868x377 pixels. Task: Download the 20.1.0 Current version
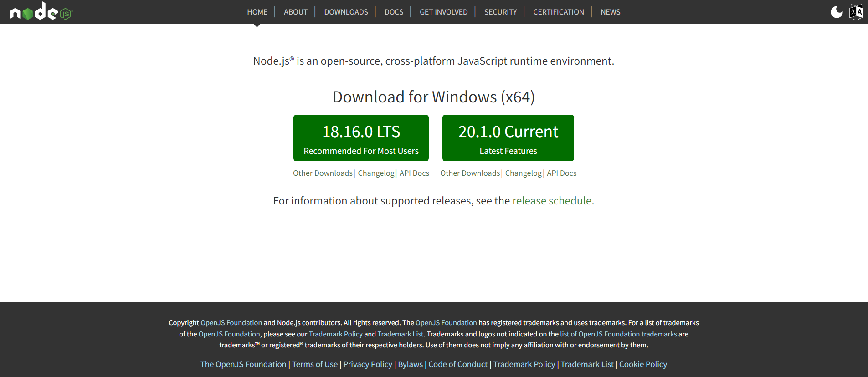click(x=508, y=138)
